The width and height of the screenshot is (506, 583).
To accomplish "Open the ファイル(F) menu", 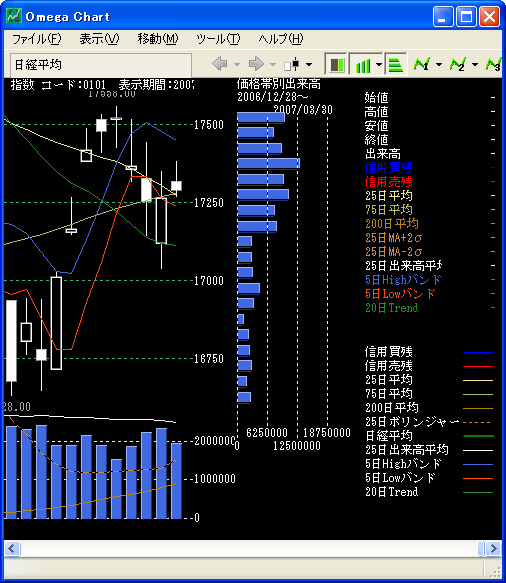I will coord(36,39).
